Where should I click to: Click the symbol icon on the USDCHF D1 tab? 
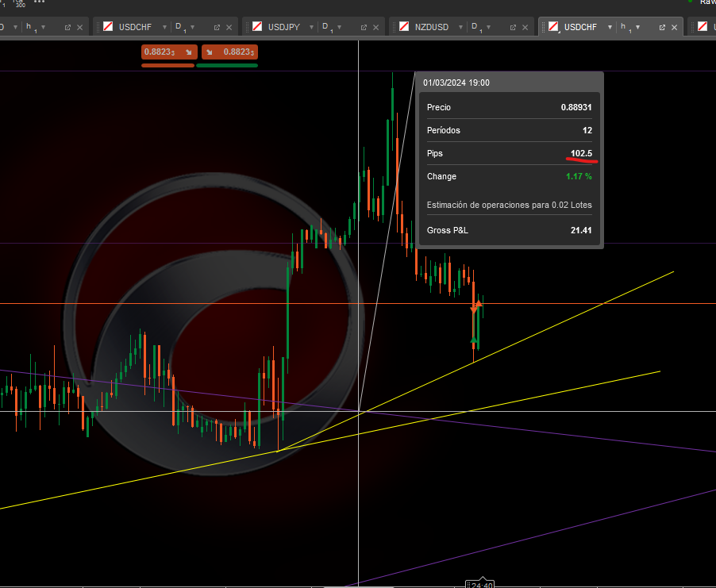coord(108,27)
